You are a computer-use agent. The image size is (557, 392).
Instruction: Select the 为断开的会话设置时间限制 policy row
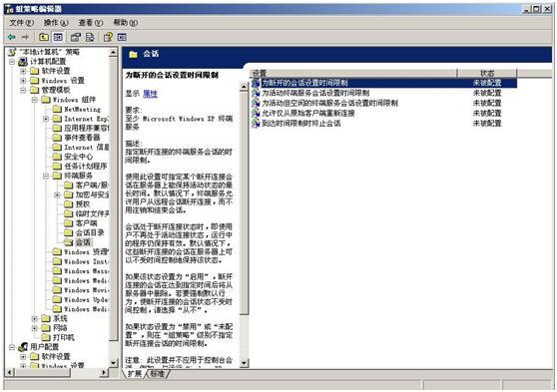383,83
